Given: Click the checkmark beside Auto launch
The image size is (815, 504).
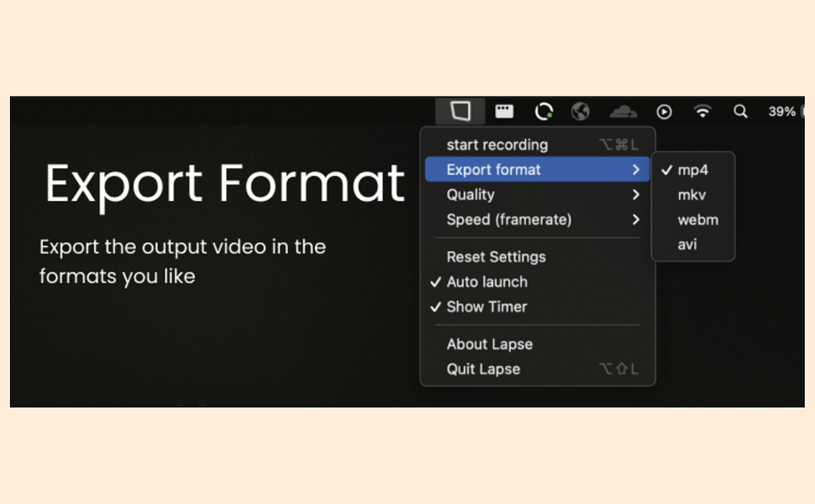Looking at the screenshot, I should tap(435, 281).
